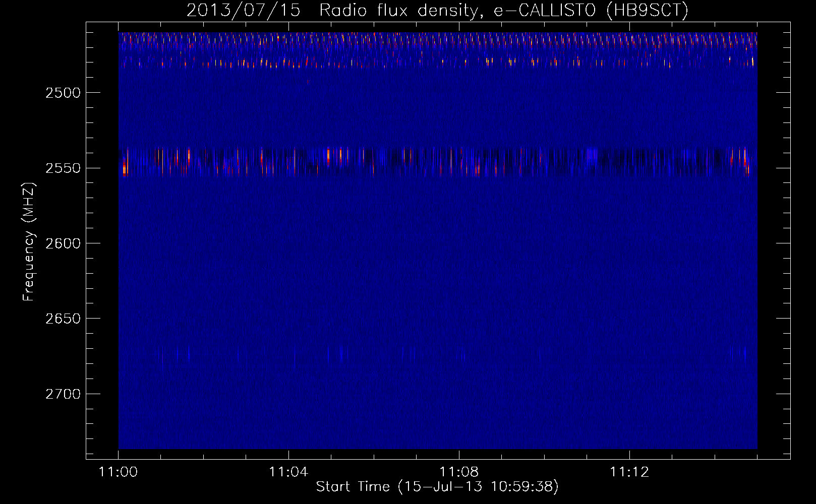Click the 11:12 time tick label
The image size is (816, 504).
(x=629, y=472)
